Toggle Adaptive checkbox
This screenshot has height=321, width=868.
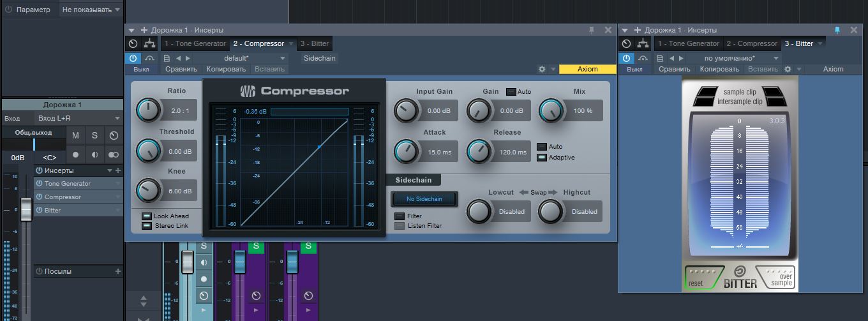point(542,158)
